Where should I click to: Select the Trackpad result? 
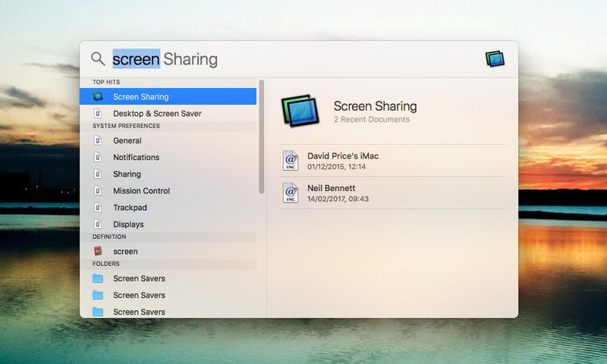(x=168, y=207)
